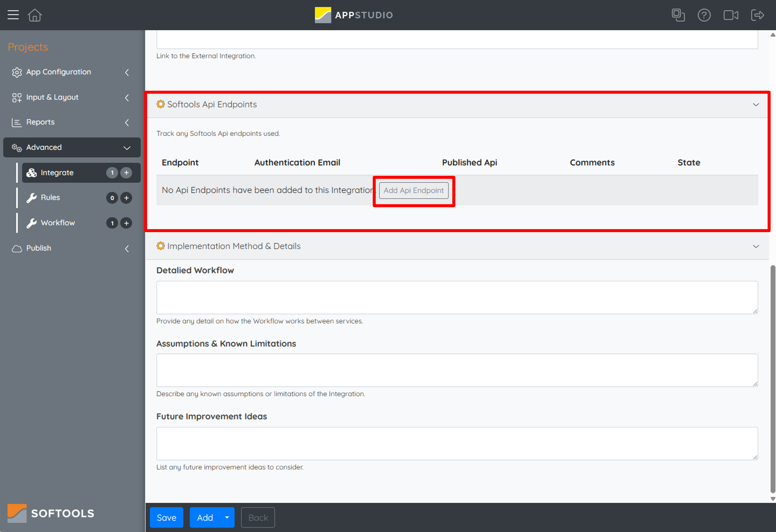
Task: Click the App Configuration gear icon
Action: click(x=16, y=72)
